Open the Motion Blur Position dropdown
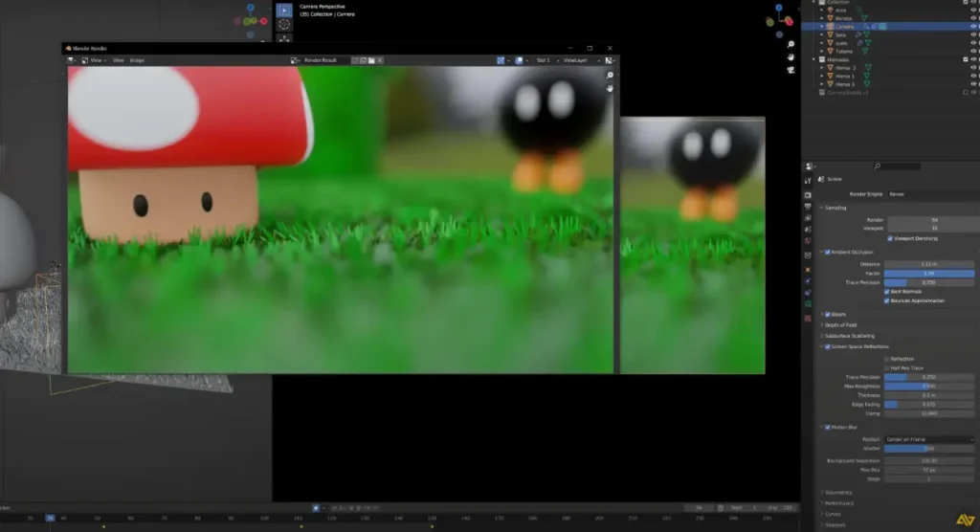Viewport: 980px width, 532px height. click(x=928, y=439)
